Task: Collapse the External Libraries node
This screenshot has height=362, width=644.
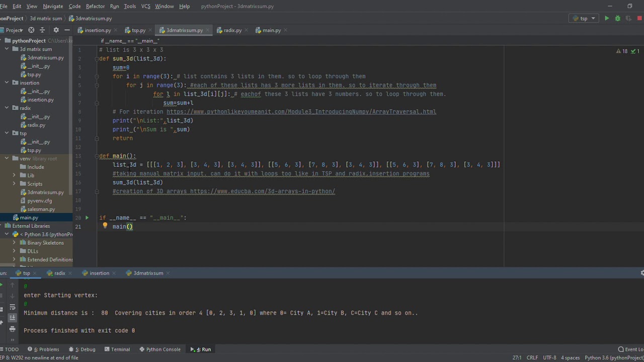Action: point(2,226)
